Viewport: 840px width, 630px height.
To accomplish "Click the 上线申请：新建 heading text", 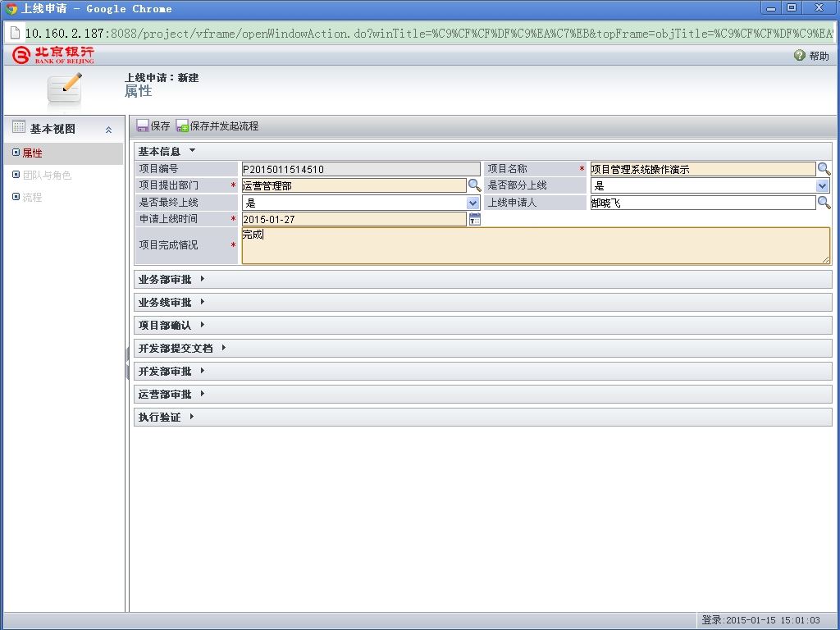I will pos(162,78).
